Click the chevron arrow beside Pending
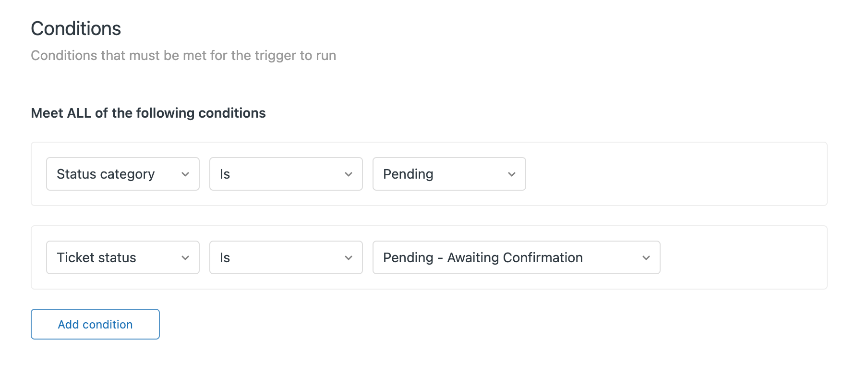The height and width of the screenshot is (365, 868). click(x=512, y=174)
